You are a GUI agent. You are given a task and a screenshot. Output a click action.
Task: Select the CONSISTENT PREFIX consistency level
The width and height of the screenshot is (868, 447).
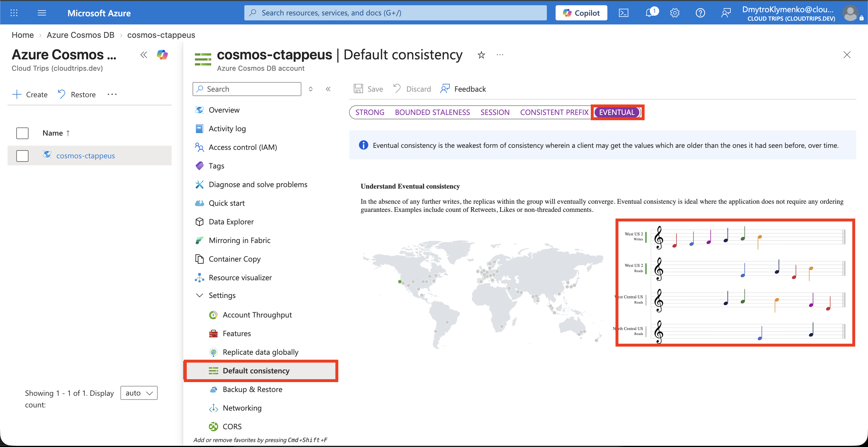click(554, 112)
